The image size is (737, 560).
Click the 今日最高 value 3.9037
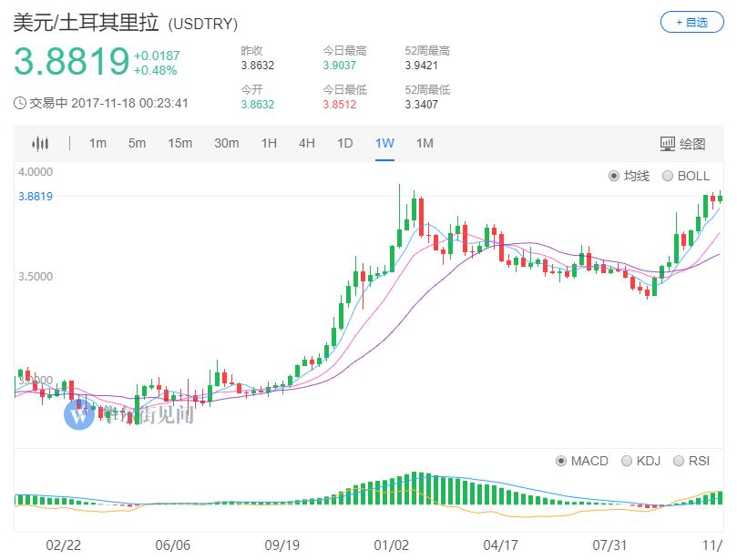340,66
